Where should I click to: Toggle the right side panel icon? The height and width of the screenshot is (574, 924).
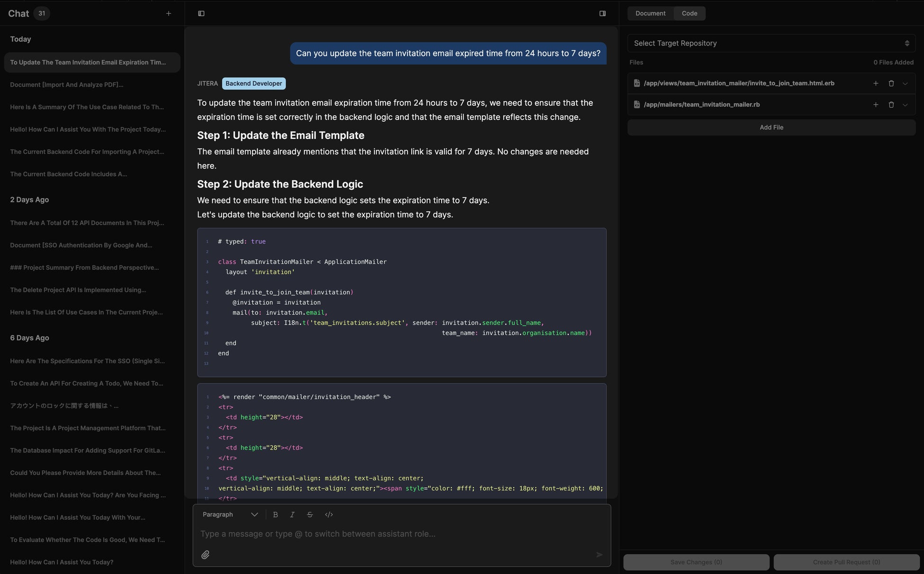point(602,14)
